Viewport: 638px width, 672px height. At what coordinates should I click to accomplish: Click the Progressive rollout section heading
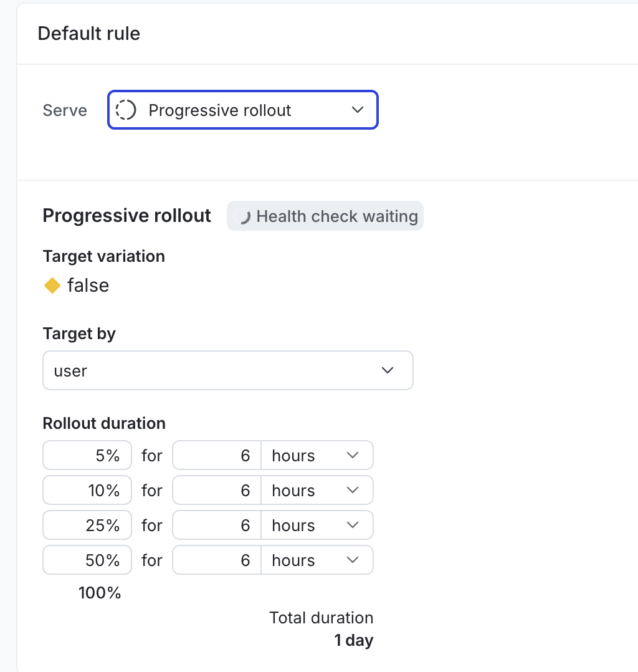(x=126, y=215)
